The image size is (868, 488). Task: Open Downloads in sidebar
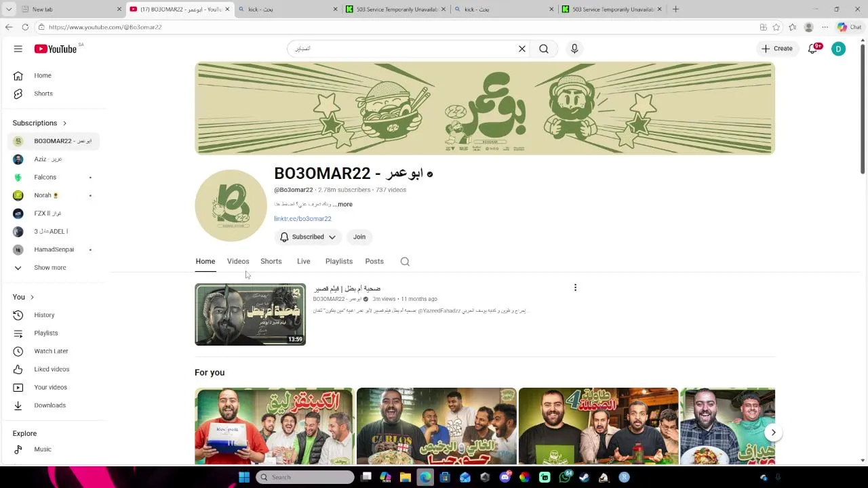(x=54, y=405)
